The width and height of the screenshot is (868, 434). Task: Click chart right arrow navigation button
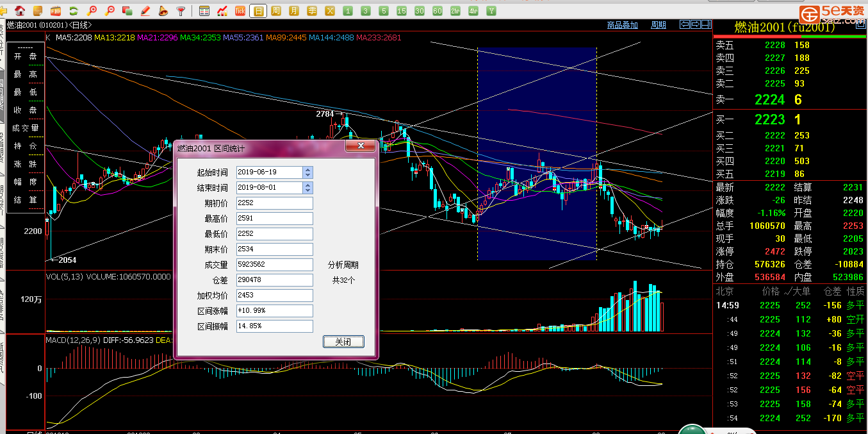pos(695,24)
